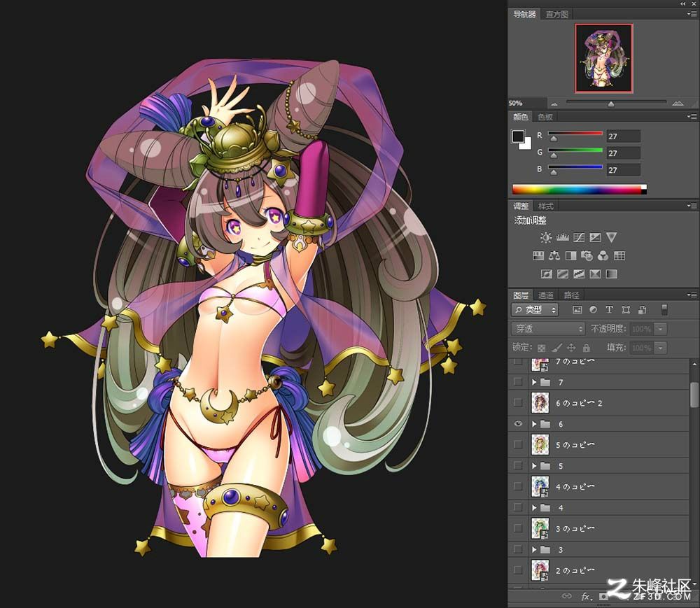Show group 4 via visibility box

(518, 507)
